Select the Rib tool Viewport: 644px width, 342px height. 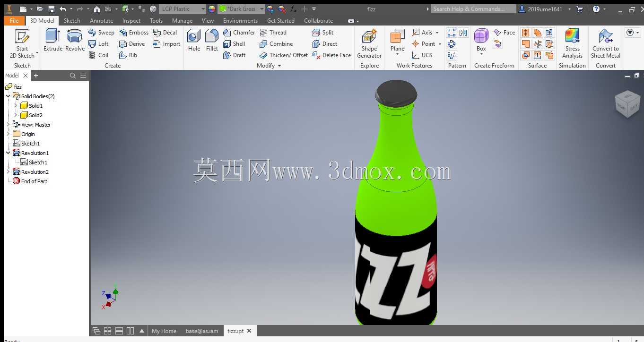[x=128, y=55]
